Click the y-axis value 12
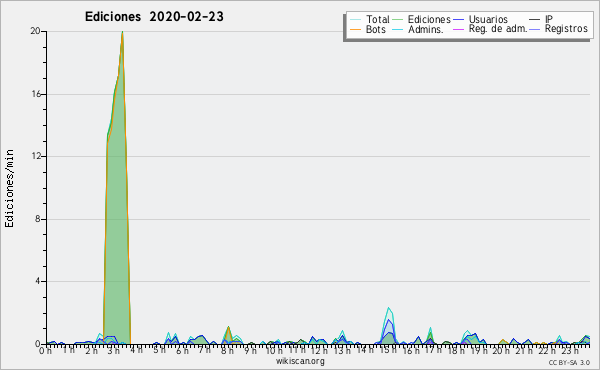The image size is (600, 370). tap(36, 156)
